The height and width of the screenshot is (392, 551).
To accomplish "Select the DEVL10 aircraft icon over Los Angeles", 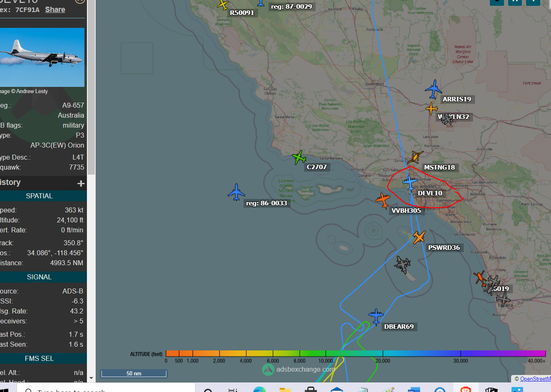I will (410, 183).
